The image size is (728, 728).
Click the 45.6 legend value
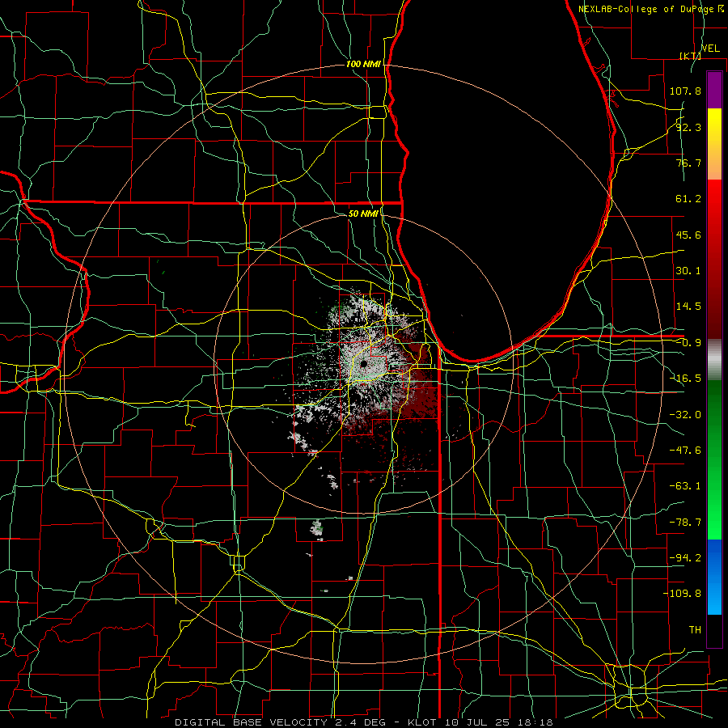[x=688, y=235]
